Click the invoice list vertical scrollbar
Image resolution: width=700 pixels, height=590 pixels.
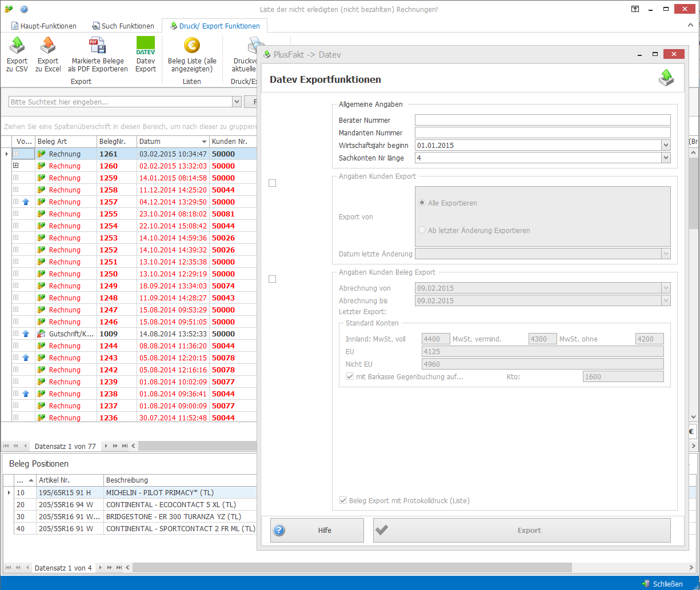[694, 283]
